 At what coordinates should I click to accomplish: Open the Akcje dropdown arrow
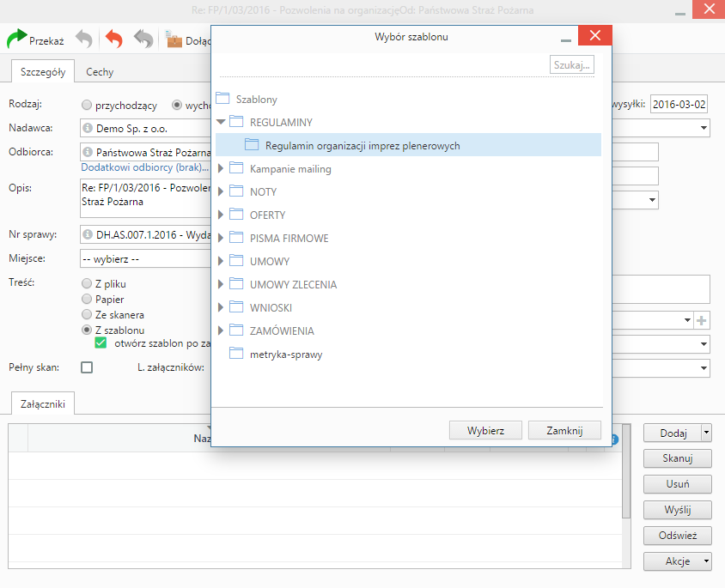click(x=706, y=561)
